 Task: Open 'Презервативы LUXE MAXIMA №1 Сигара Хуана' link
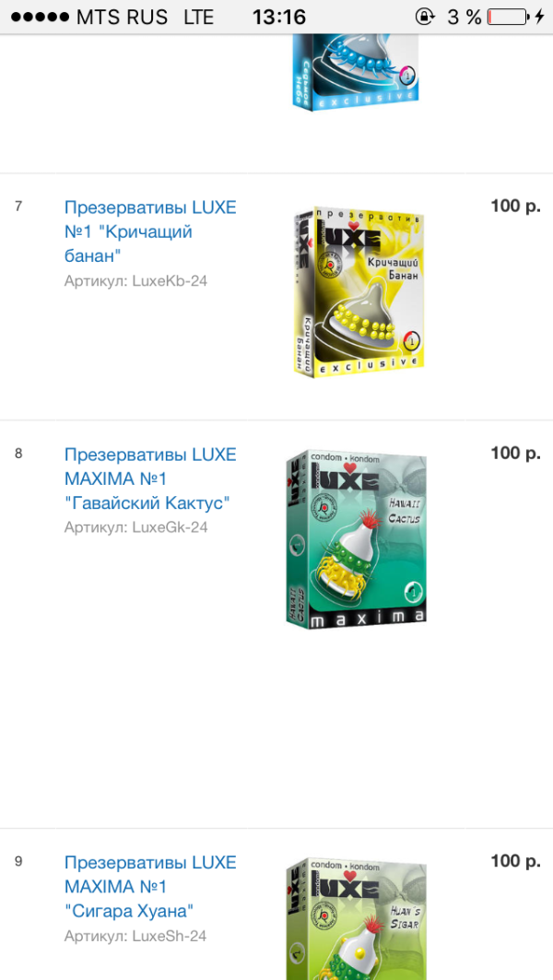150,887
